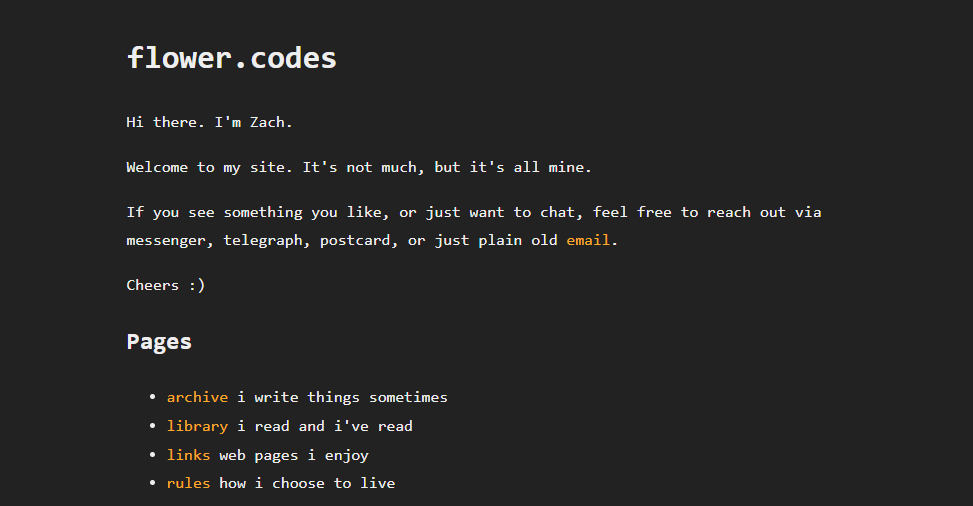This screenshot has height=506, width=973.
Task: Open the email link
Action: point(588,240)
